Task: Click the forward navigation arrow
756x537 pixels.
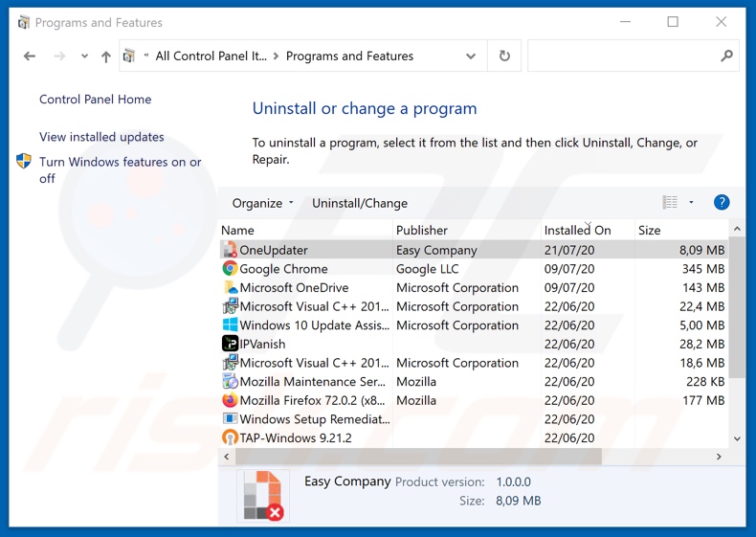Action: click(x=59, y=56)
